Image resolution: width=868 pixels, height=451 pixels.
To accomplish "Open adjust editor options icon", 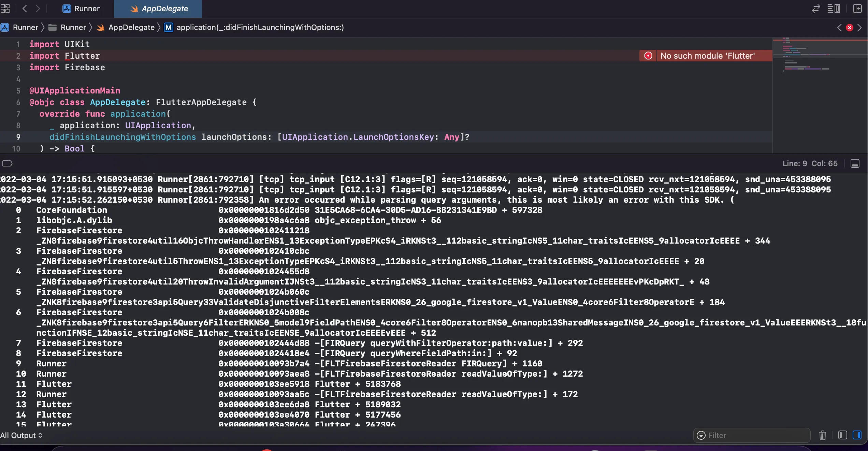I will point(834,9).
